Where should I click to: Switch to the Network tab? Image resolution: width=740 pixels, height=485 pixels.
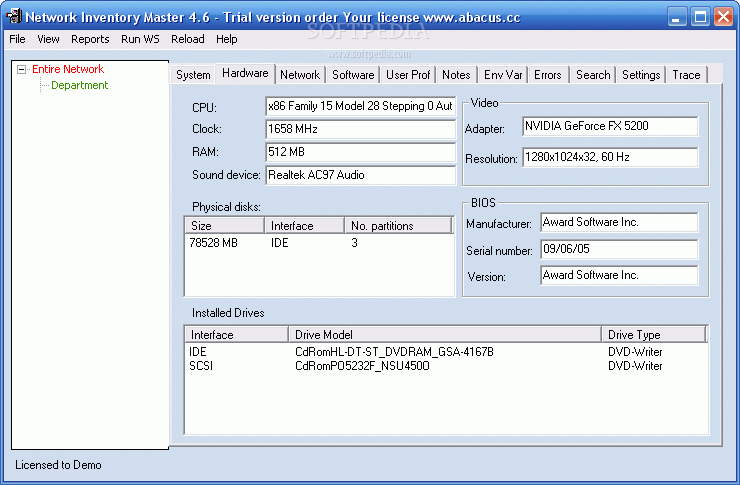[x=300, y=75]
